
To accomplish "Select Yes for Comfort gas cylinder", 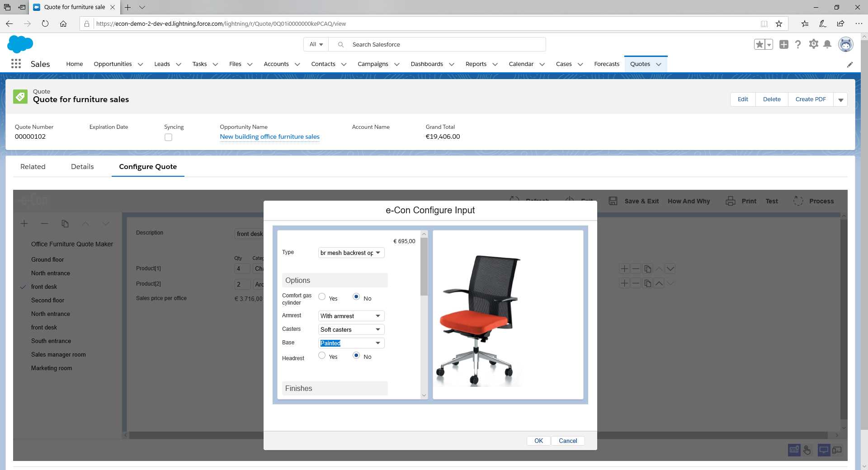I will click(322, 296).
